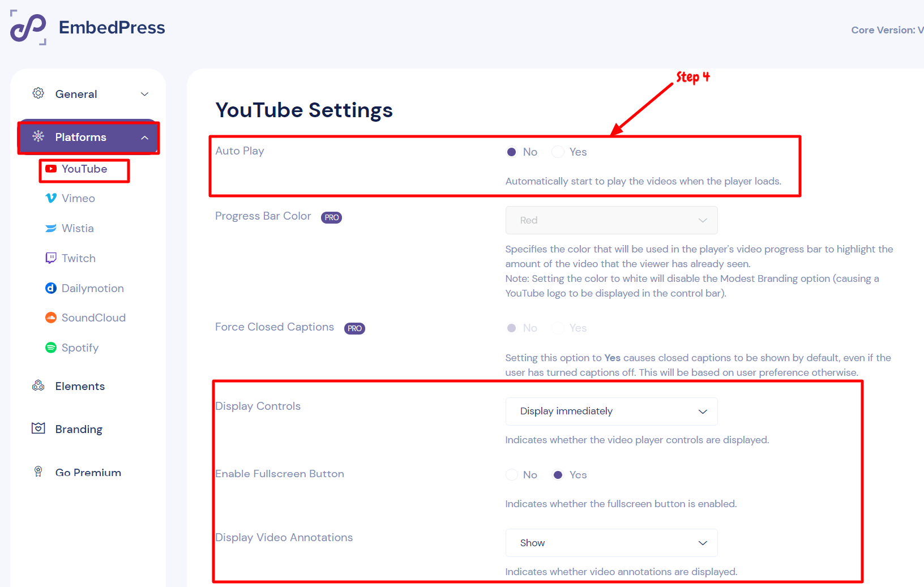Screen dimensions: 924x587
Task: Click the PRO badge beside Force Closed Captions
Action: [355, 328]
